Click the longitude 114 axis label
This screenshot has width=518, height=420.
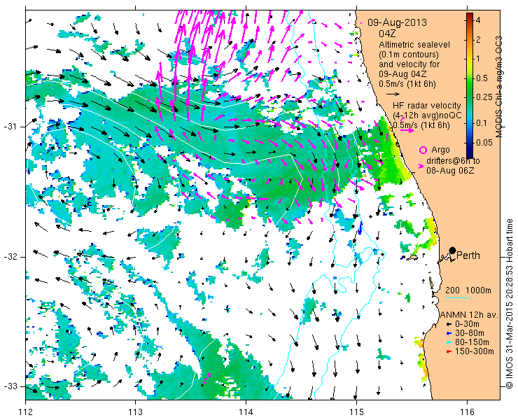tap(246, 412)
